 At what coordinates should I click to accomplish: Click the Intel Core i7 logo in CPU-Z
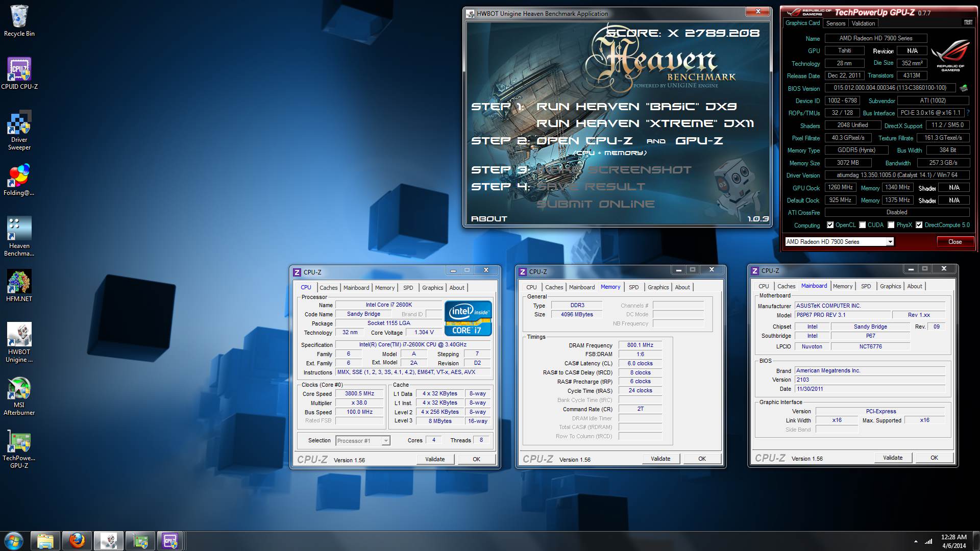[x=468, y=318]
